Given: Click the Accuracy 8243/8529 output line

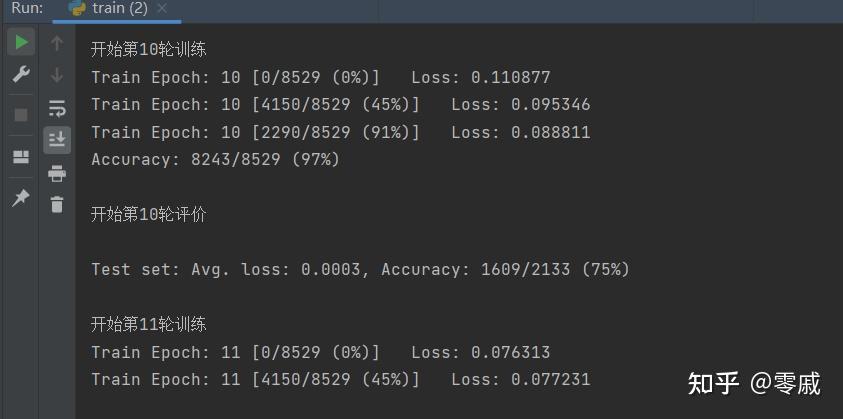Looking at the screenshot, I should coord(216,159).
